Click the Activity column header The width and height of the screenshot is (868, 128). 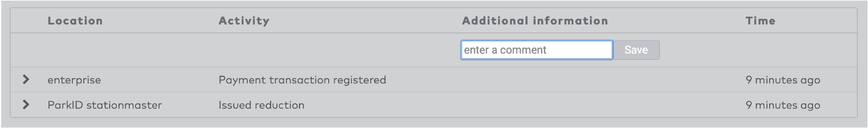[x=244, y=21]
